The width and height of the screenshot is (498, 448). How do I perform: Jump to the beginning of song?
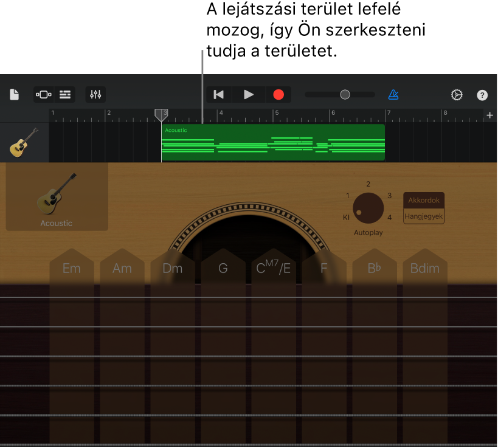pos(219,94)
